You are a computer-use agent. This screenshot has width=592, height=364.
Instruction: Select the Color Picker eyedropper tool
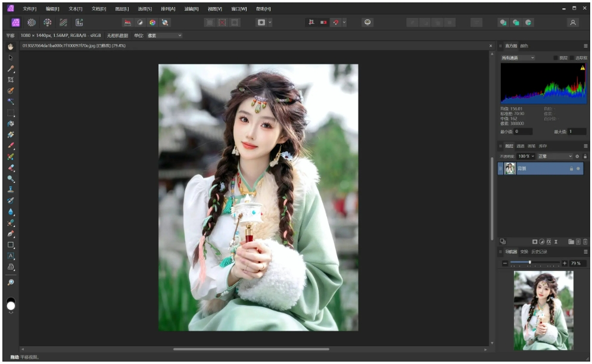point(11,69)
